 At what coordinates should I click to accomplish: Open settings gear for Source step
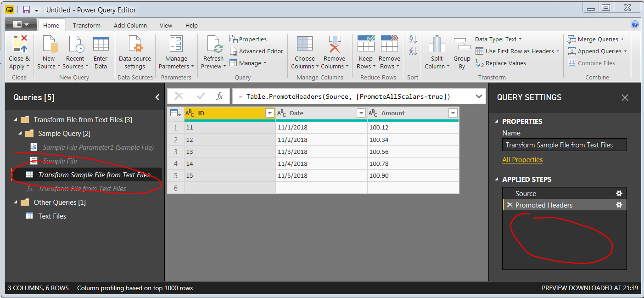click(x=619, y=194)
